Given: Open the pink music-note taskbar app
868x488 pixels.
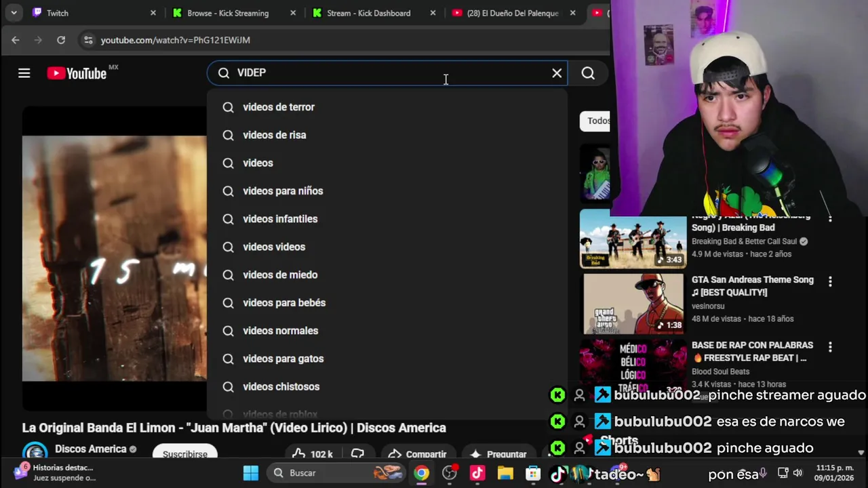Looking at the screenshot, I should pos(477,473).
